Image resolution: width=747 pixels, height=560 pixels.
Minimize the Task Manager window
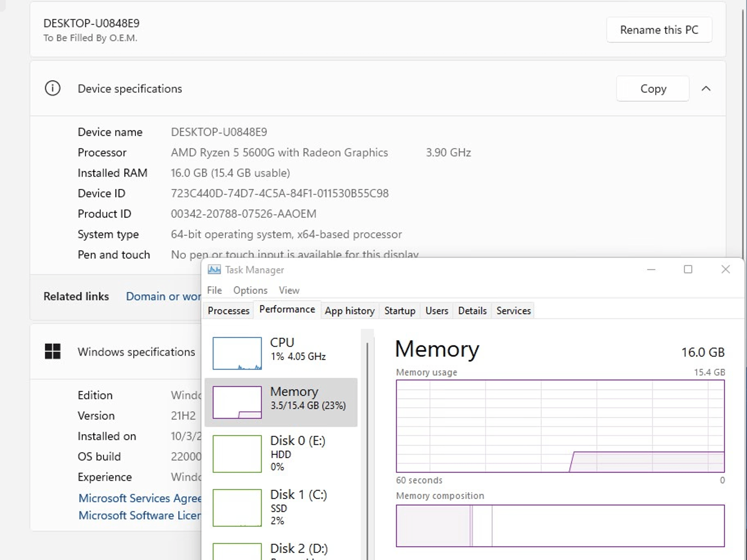point(651,270)
